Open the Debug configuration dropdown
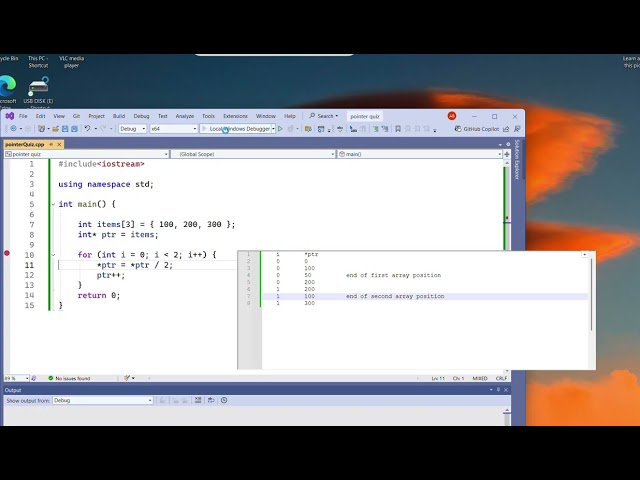 click(133, 129)
